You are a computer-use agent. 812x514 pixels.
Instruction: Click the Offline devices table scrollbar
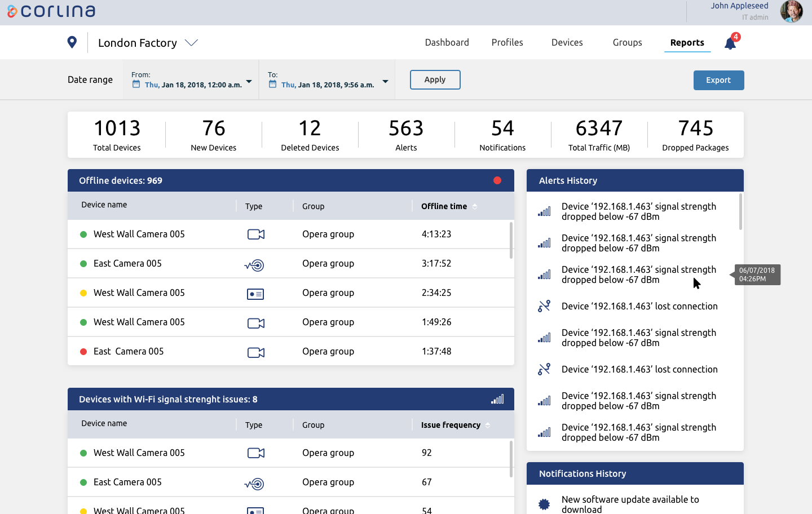[511, 241]
